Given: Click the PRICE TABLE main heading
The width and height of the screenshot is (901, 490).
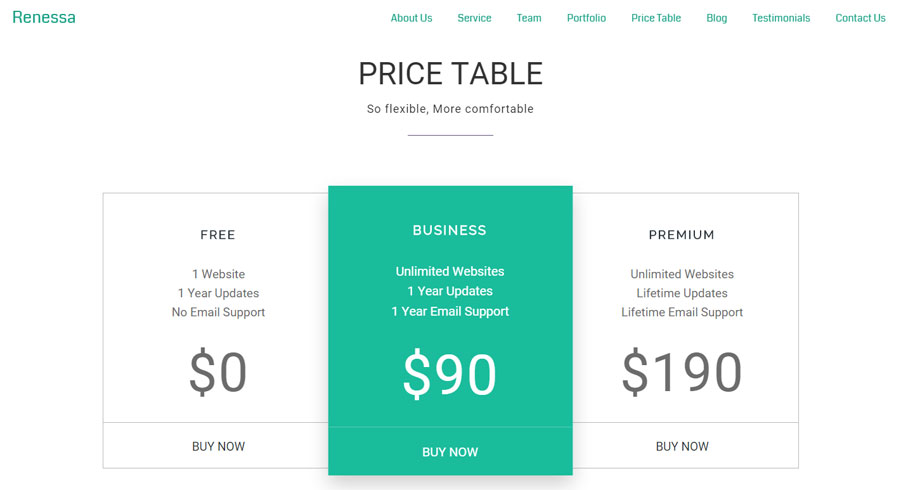Looking at the screenshot, I should (x=450, y=74).
